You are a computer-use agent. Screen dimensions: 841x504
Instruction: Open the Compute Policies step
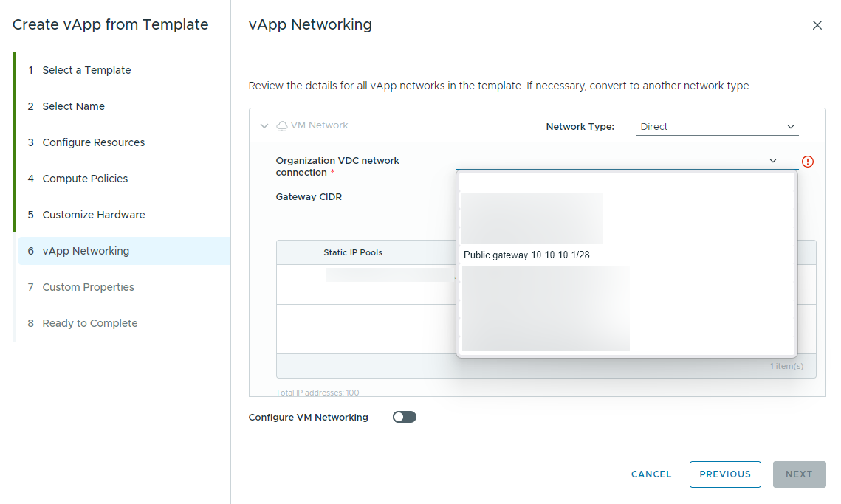[x=84, y=178]
